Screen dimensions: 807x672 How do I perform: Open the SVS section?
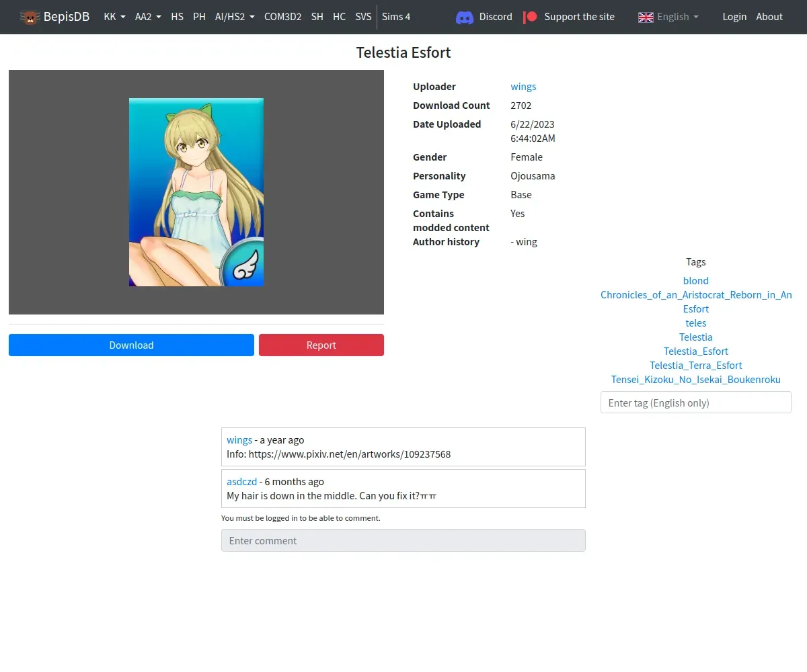point(363,17)
